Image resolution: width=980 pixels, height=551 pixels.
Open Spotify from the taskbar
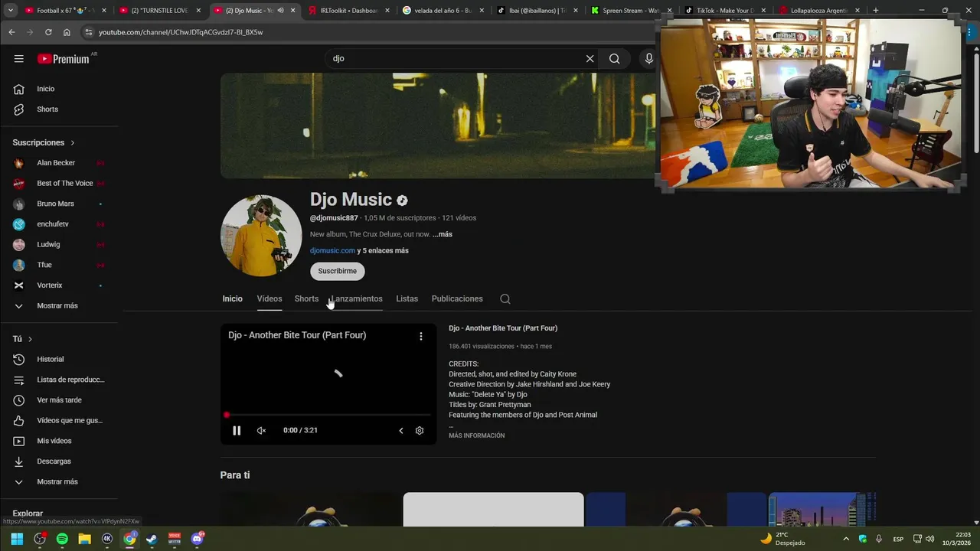tap(62, 539)
